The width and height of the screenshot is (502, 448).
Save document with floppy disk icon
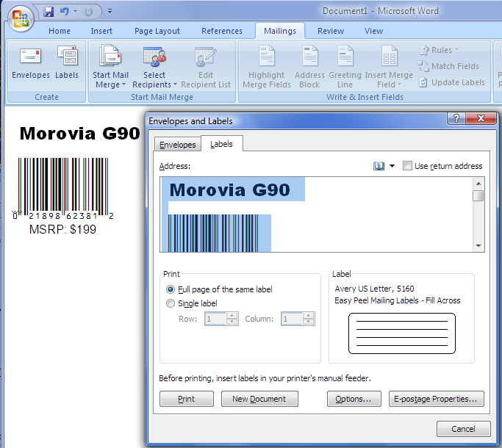click(x=49, y=12)
